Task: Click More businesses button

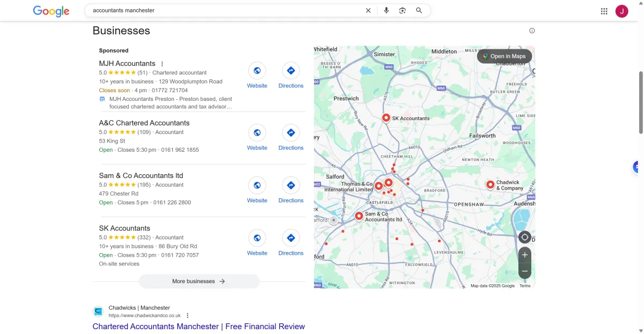Action: (199, 281)
